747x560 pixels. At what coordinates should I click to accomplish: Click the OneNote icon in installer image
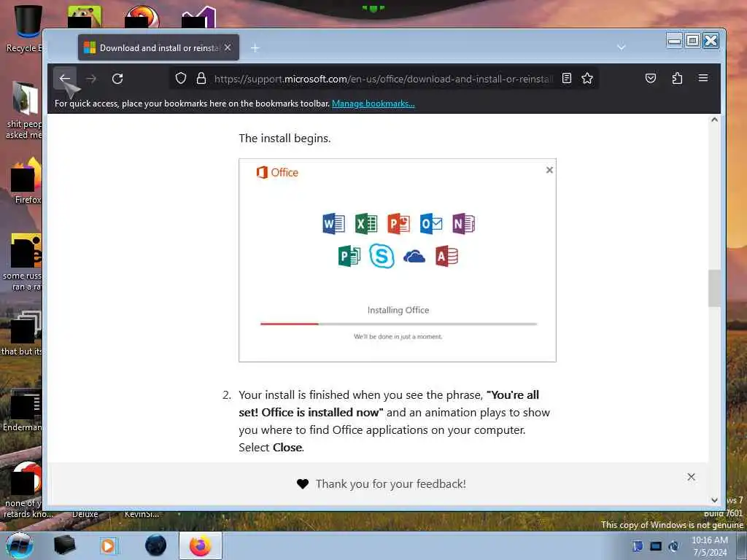point(463,224)
